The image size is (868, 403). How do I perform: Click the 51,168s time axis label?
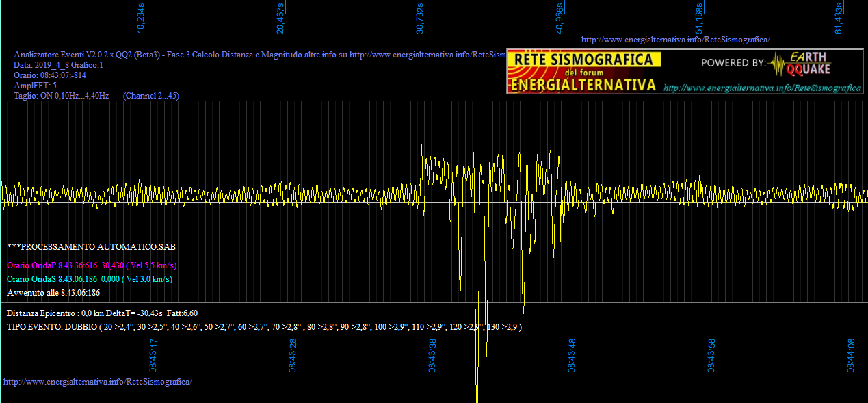tap(699, 18)
